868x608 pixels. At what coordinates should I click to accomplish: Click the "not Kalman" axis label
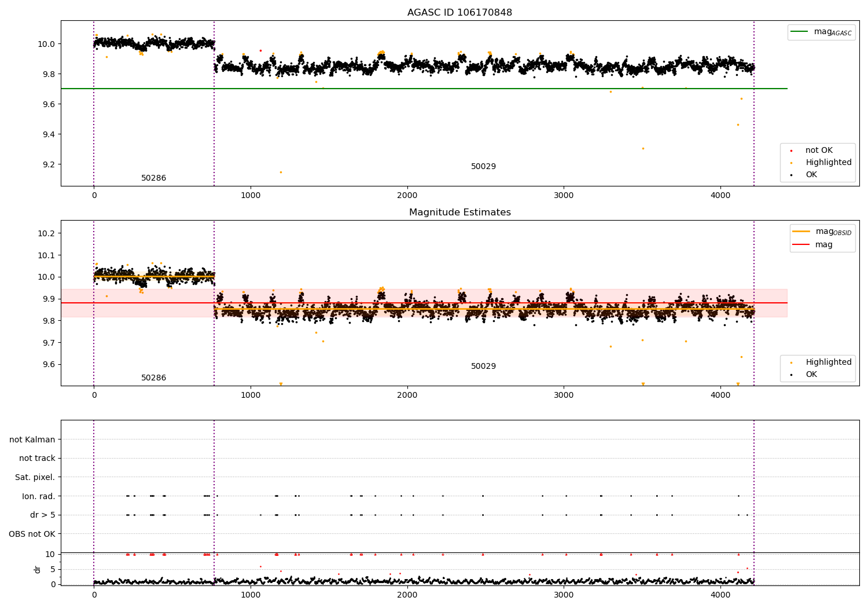pos(32,439)
